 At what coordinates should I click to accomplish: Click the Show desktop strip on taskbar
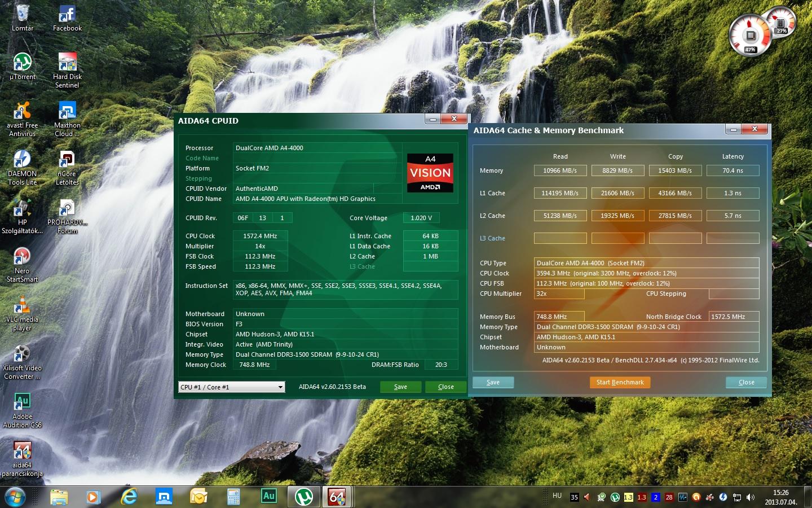pos(807,497)
